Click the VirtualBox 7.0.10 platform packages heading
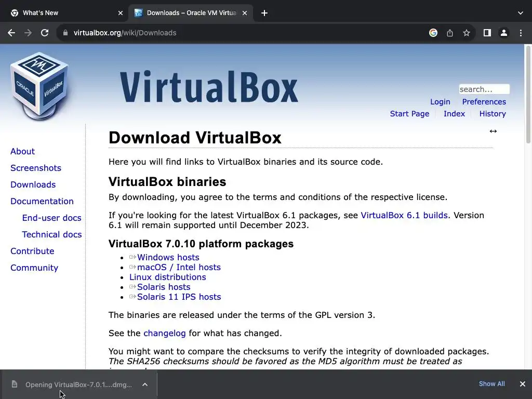Screen dimensions: 532x399 201,244
